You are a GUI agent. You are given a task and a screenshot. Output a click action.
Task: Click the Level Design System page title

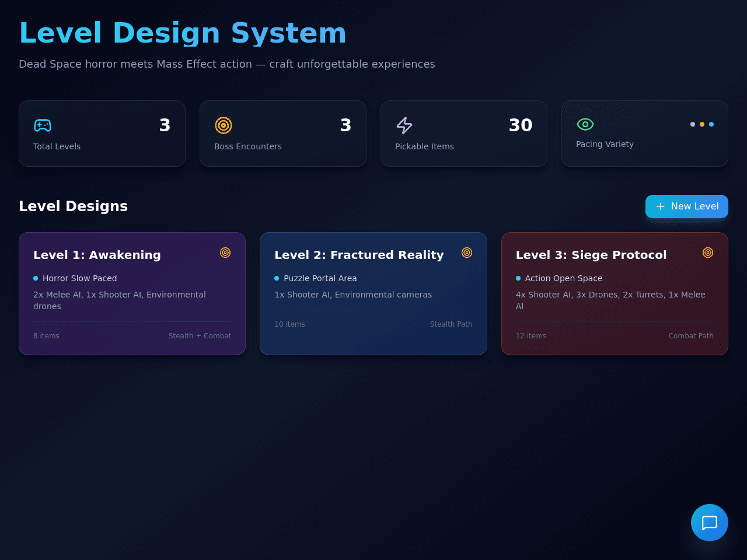click(x=183, y=33)
